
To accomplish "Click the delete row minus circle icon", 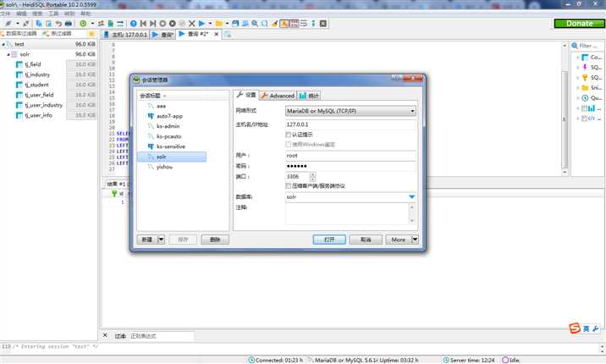I will [x=173, y=24].
